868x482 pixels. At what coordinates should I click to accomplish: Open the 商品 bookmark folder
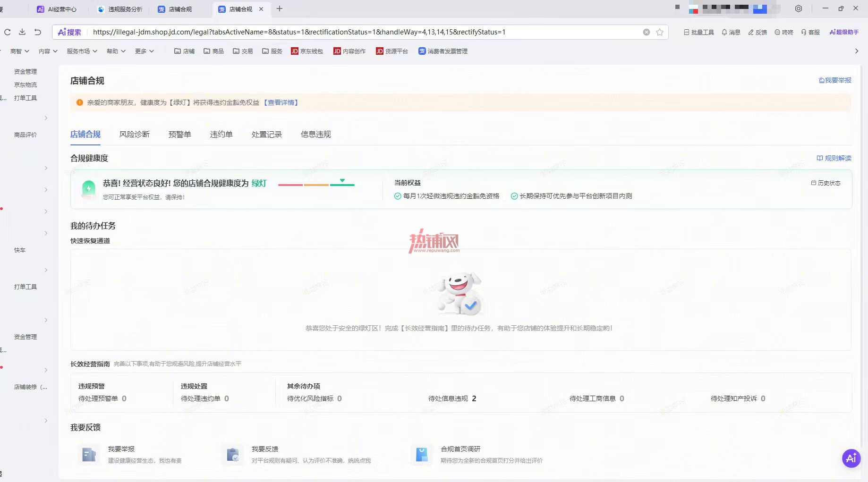point(213,51)
